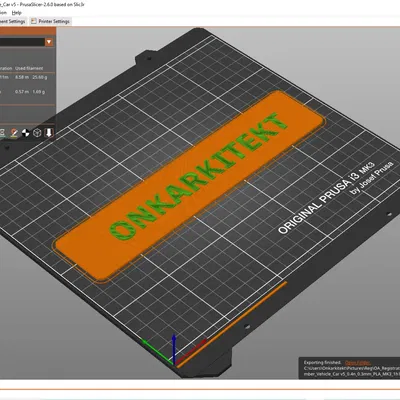Click the 8.58 m used filament value
Viewport: 400px width, 400px height.
point(22,77)
